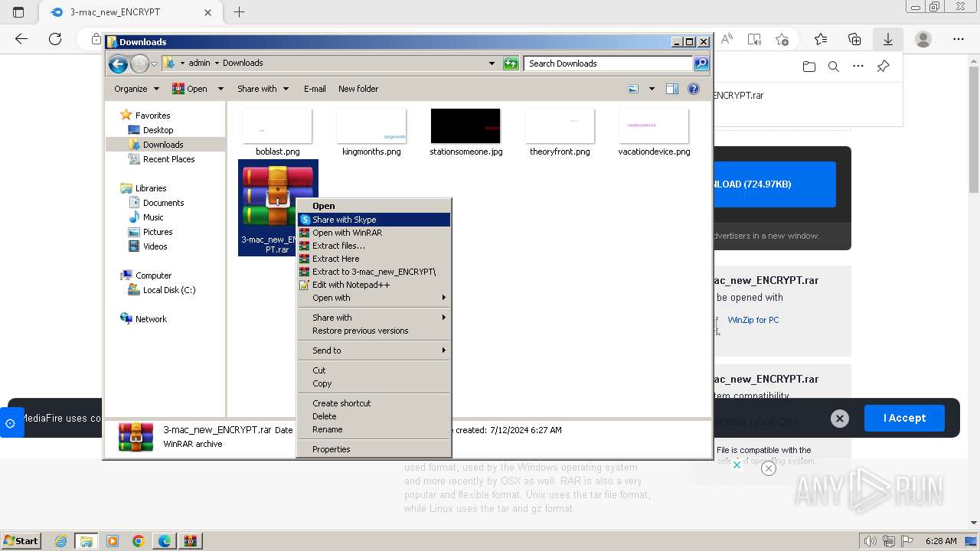Click the New folder button

[358, 89]
